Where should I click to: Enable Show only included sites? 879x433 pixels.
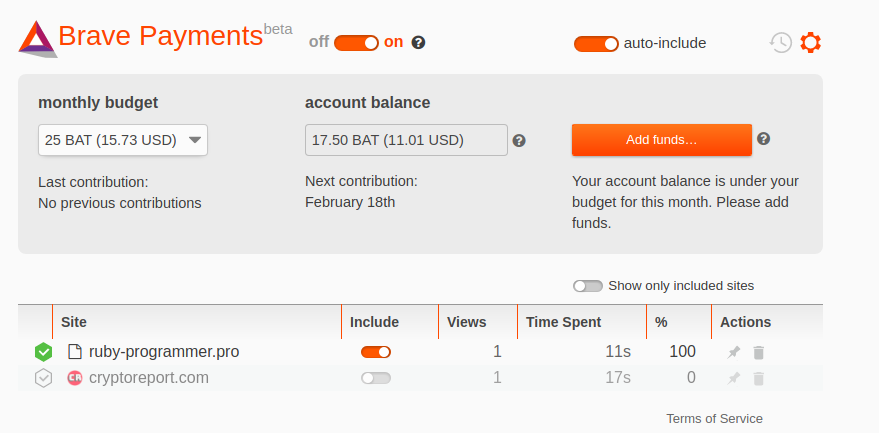point(587,286)
